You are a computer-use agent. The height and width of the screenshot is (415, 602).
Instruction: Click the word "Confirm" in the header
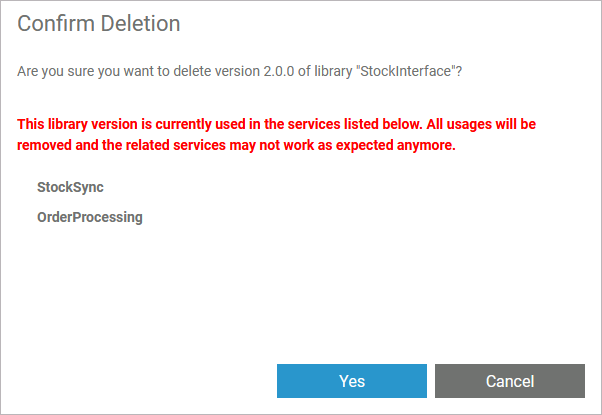tap(52, 22)
